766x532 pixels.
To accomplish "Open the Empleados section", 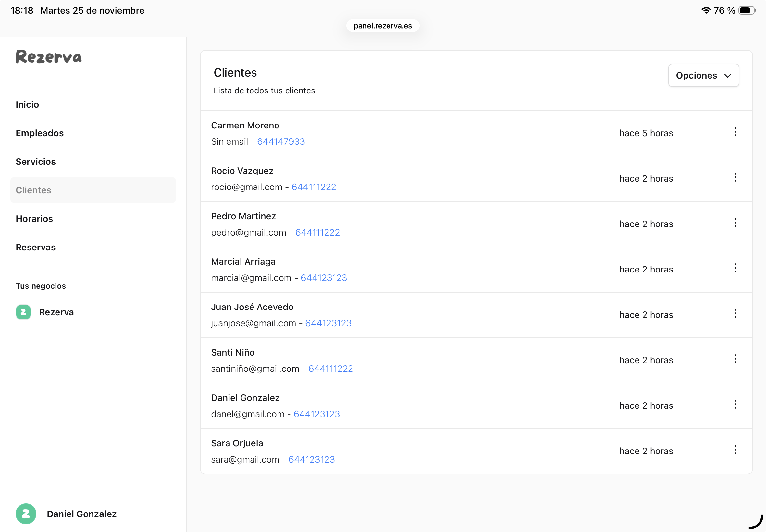I will (40, 133).
